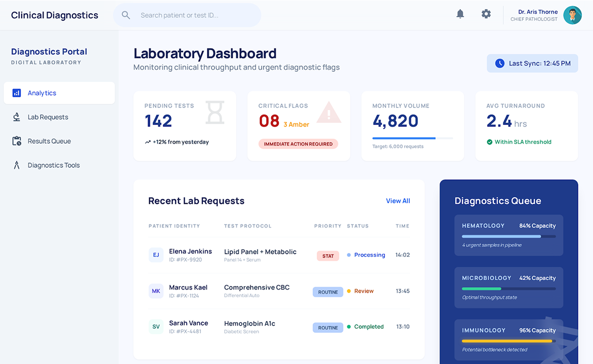Open settings using the gear icon
This screenshot has height=364, width=593.
pos(486,14)
